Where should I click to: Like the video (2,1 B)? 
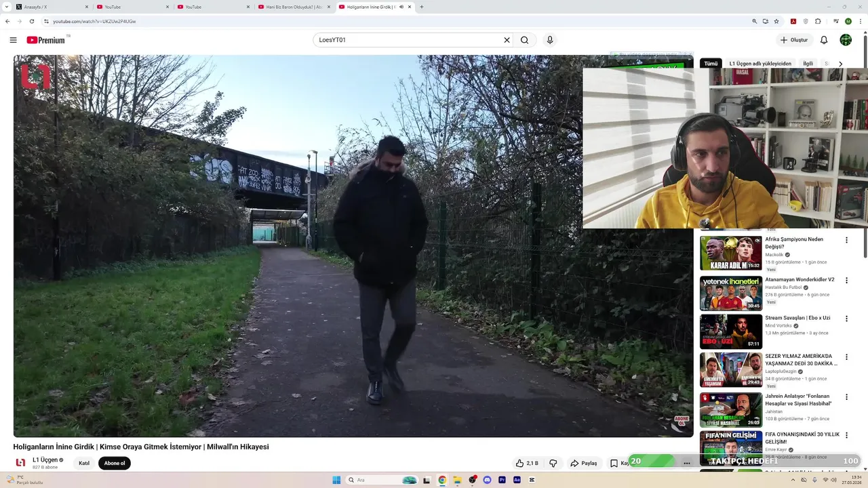pos(527,463)
